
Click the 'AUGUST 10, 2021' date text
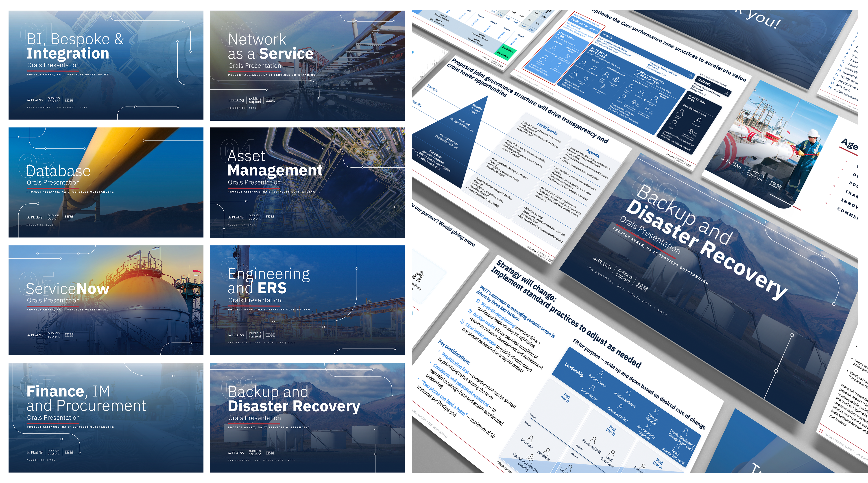pos(242,108)
